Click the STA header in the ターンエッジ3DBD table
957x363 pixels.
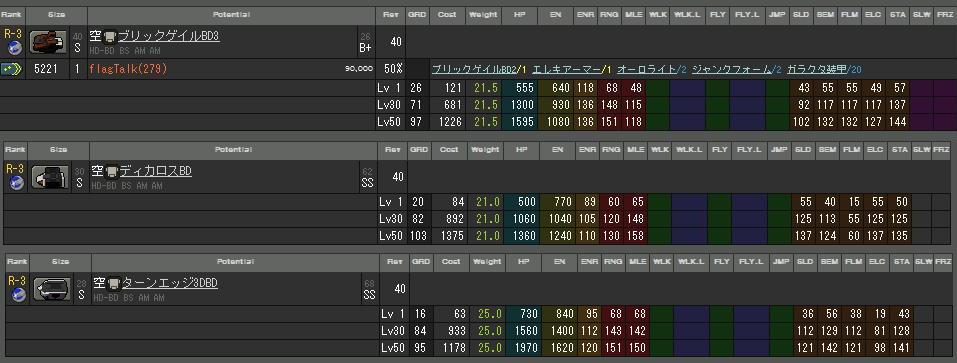click(901, 261)
